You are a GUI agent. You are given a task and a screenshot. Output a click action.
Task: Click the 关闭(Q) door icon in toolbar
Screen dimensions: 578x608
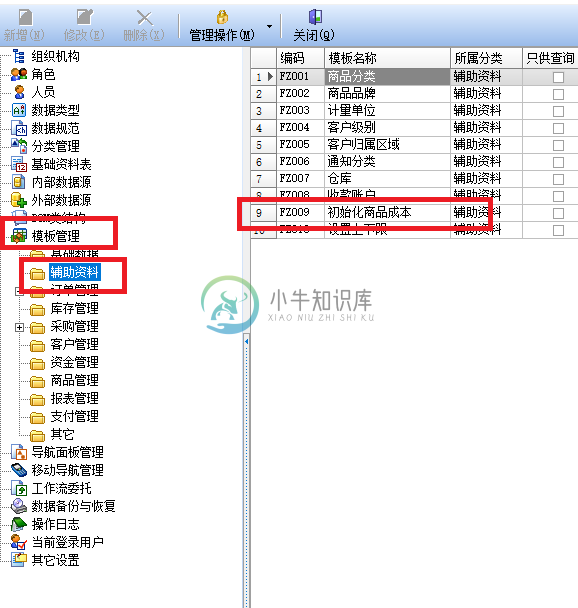(315, 17)
